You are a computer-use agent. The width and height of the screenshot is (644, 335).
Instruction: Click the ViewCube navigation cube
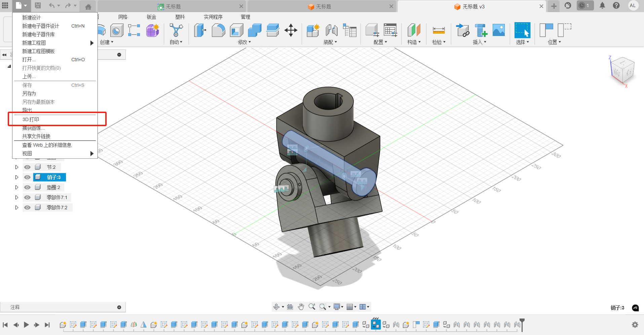point(622,70)
